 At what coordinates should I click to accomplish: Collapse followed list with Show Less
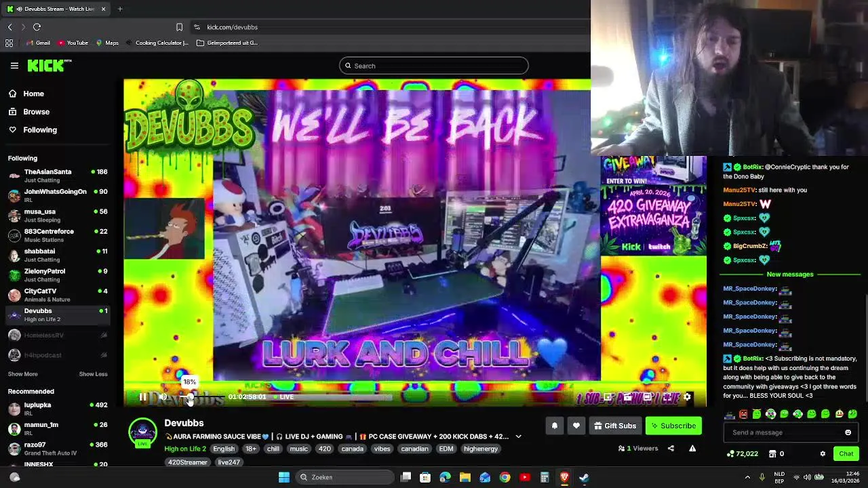click(x=93, y=374)
